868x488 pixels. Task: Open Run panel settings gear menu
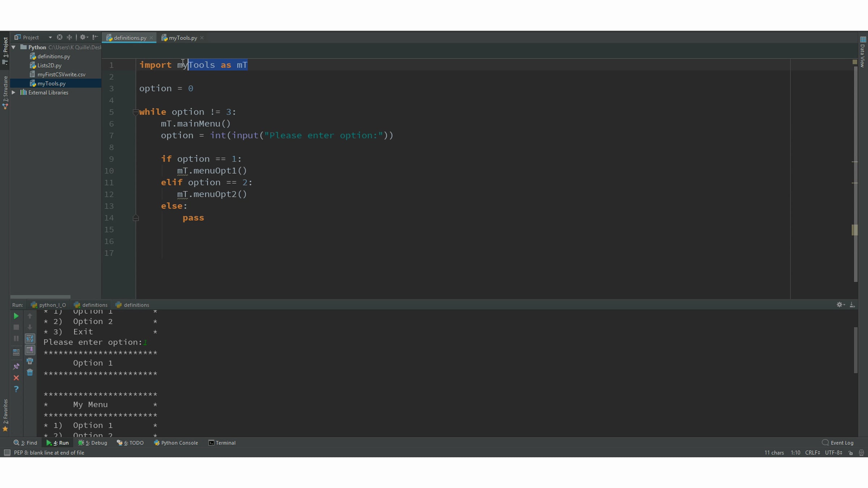coord(841,305)
